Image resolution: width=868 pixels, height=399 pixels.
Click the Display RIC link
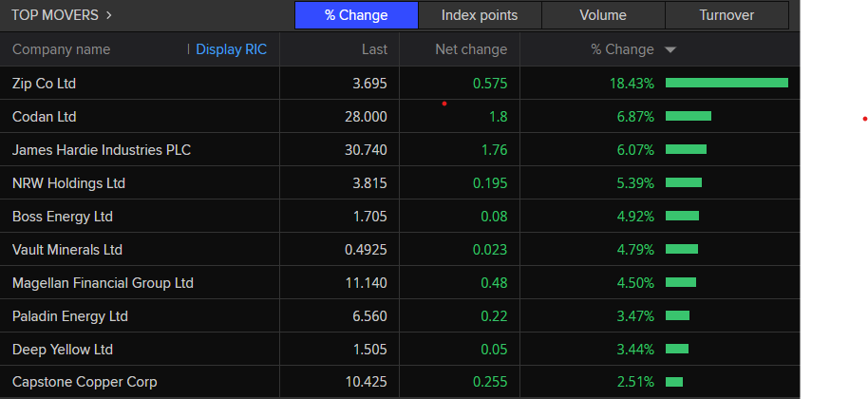pyautogui.click(x=231, y=49)
